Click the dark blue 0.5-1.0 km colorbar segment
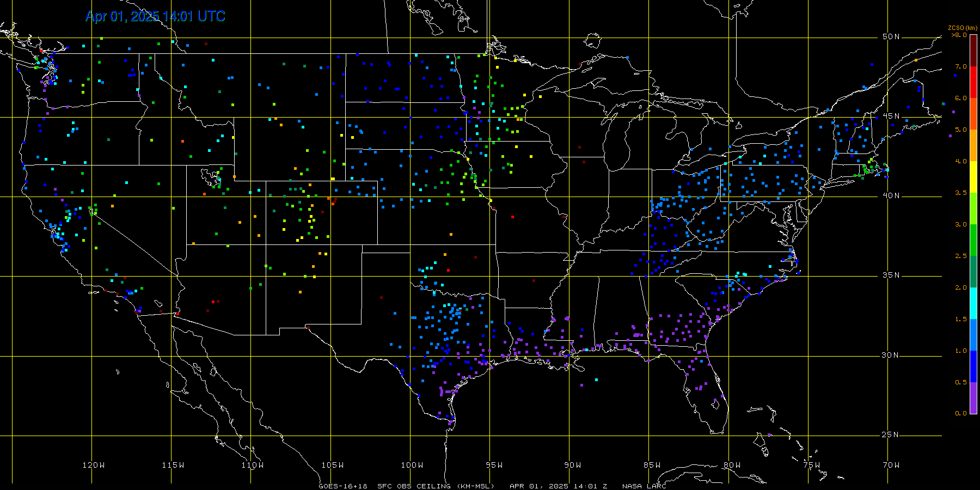The image size is (980, 490). click(973, 366)
